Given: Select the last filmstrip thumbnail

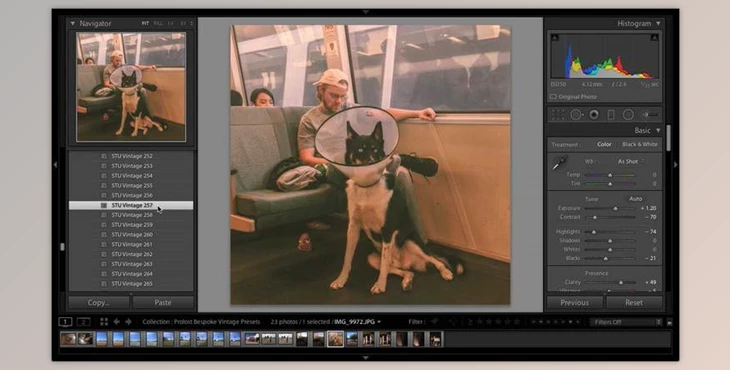Looking at the screenshot, I should pos(436,339).
